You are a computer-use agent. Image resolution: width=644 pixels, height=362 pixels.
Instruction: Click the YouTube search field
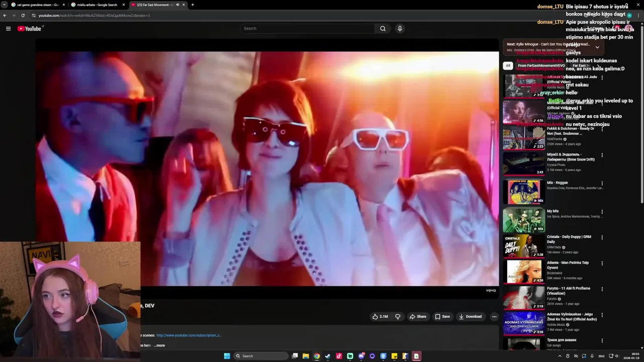coord(307,29)
